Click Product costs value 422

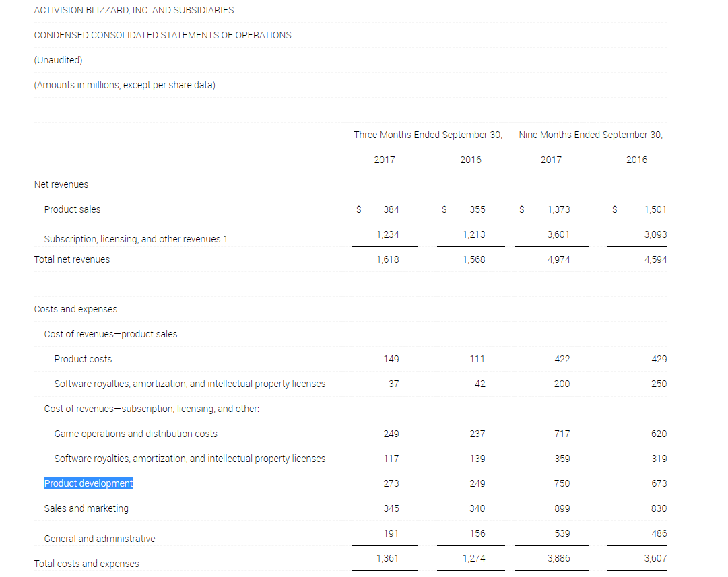pyautogui.click(x=562, y=359)
